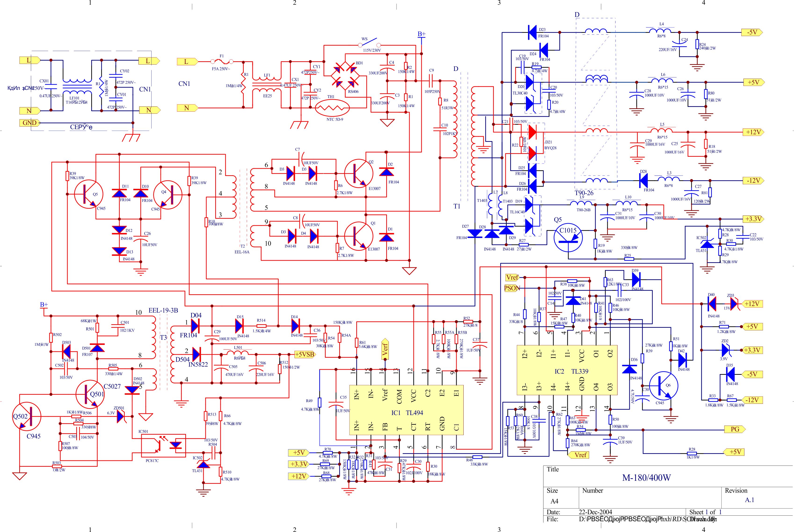
Task: Select the D39 IN4148 diode
Action: click(636, 280)
